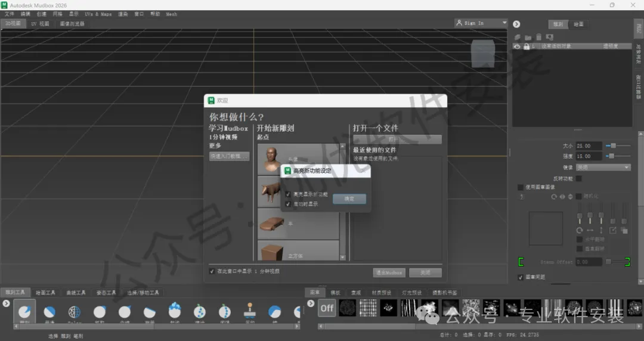
Task: Toggle the horizontal flip checkbox
Action: pos(580,239)
